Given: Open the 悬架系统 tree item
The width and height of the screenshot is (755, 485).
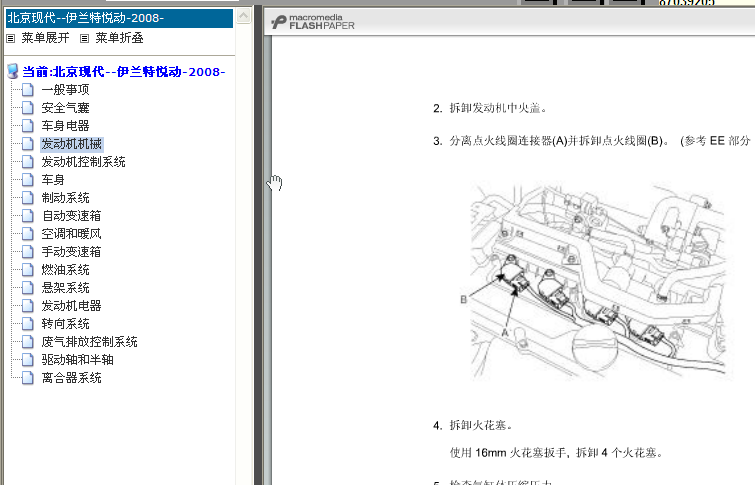Looking at the screenshot, I should pyautogui.click(x=65, y=288).
